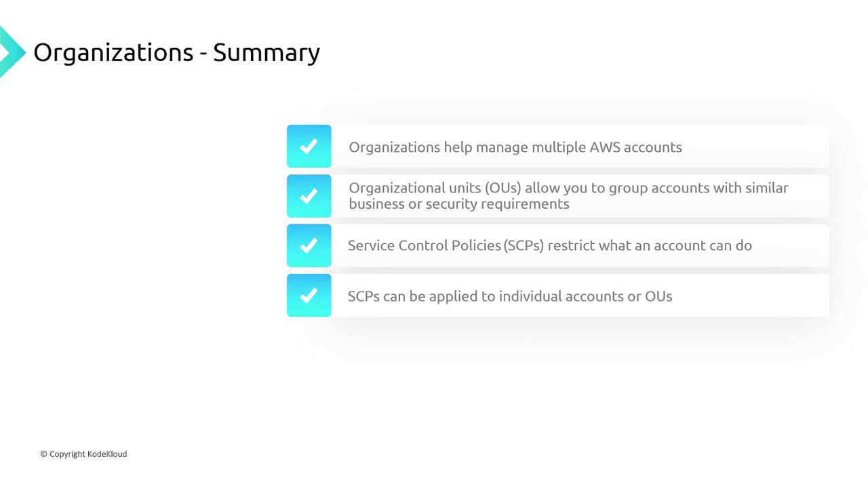Click the '(SCPs)' abbreviation in the third bullet

coord(524,245)
